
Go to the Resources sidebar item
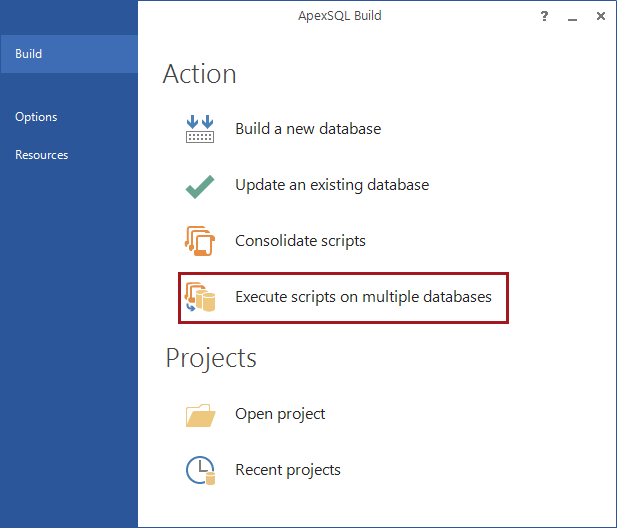point(41,155)
